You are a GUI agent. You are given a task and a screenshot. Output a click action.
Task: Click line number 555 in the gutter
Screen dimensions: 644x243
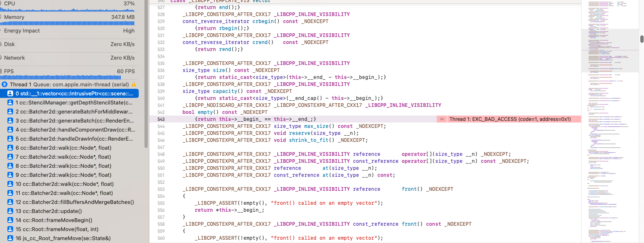coord(161,203)
